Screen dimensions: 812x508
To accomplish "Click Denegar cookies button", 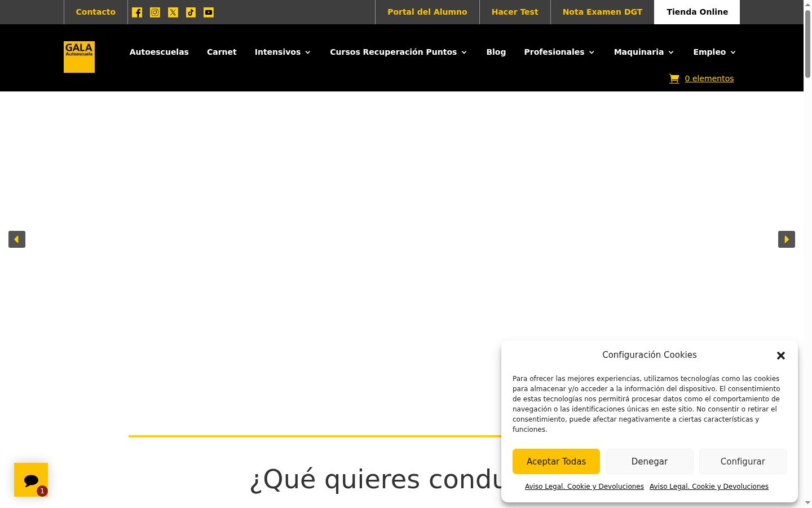I will [x=650, y=462].
